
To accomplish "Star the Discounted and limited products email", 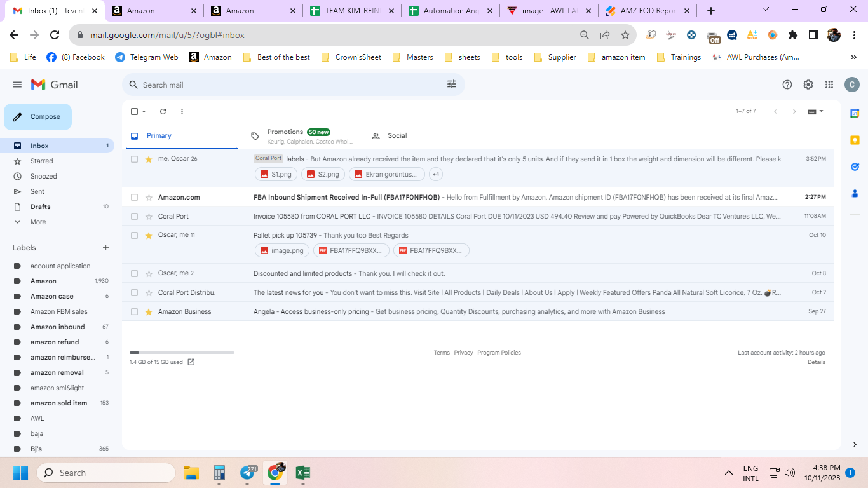I will 149,273.
